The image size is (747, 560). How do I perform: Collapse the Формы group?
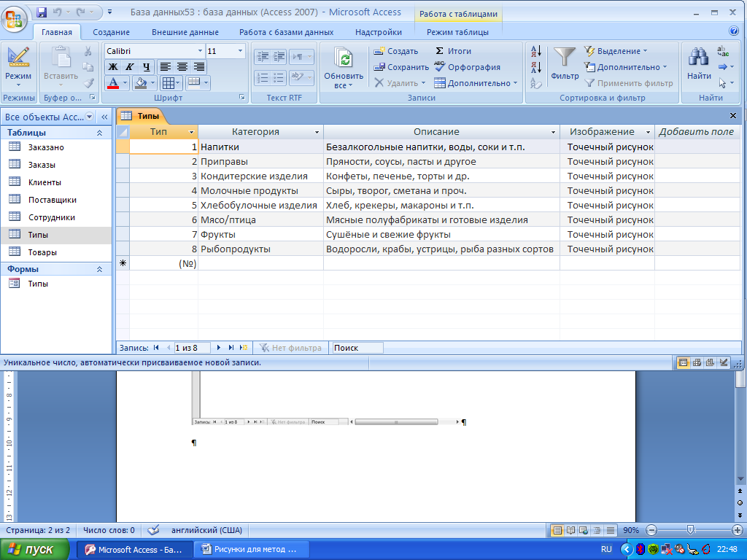(x=99, y=269)
